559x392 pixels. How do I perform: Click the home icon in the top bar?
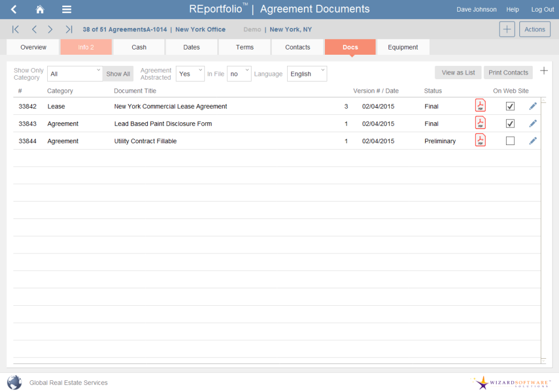(x=39, y=9)
